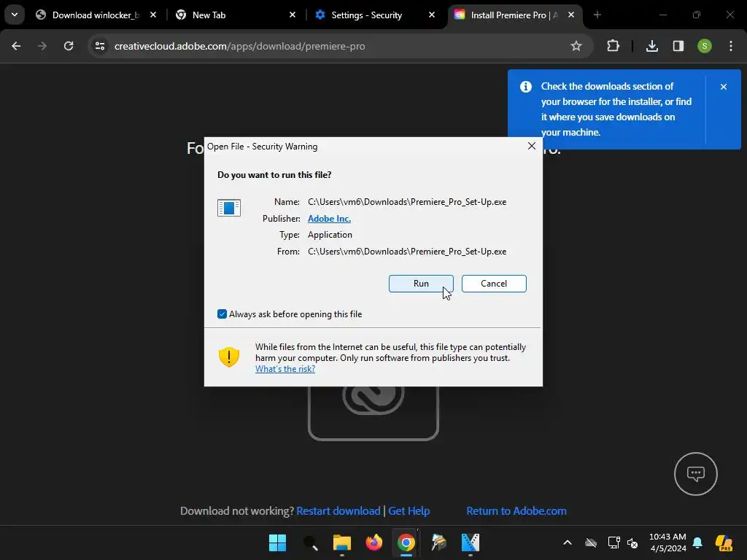
Task: Open notifications bell icon
Action: (x=697, y=542)
